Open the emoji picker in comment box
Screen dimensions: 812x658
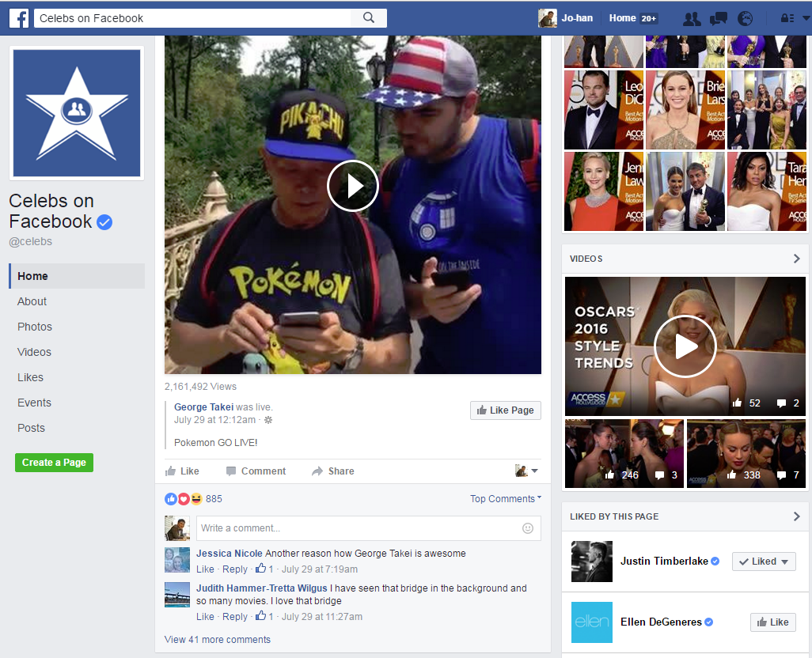pos(528,528)
